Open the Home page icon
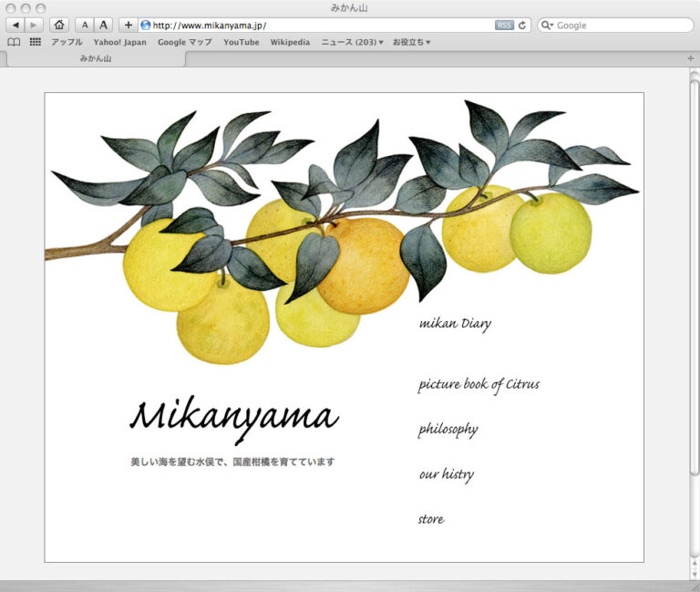 pos(59,25)
